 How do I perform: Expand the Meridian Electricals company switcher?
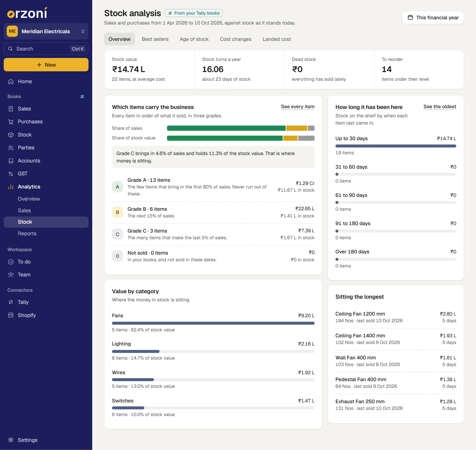[x=46, y=31]
